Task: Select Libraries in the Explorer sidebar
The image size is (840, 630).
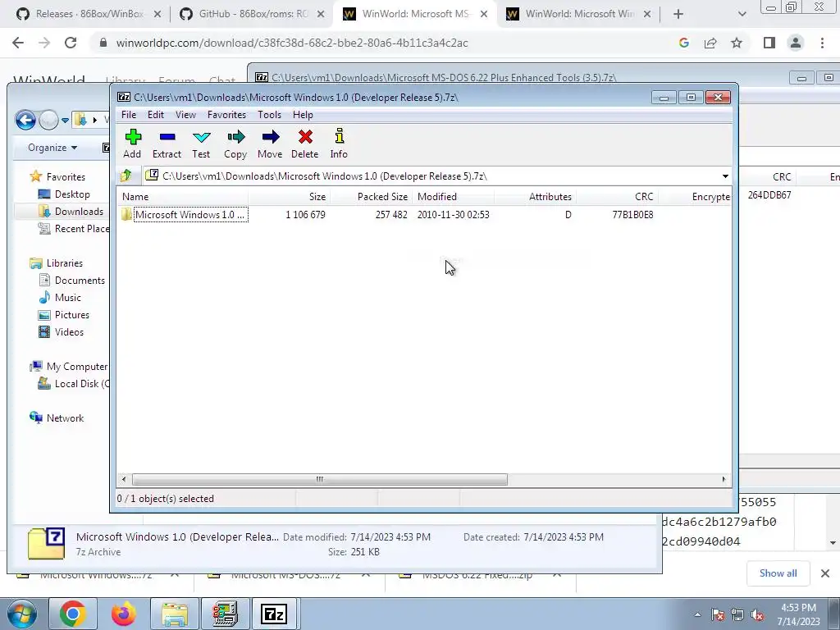Action: (x=64, y=263)
